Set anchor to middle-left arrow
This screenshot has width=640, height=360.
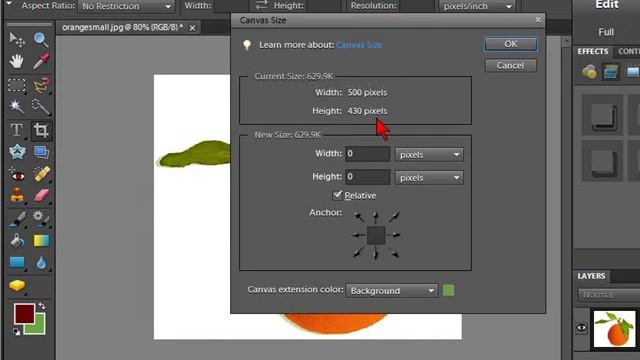(359, 235)
